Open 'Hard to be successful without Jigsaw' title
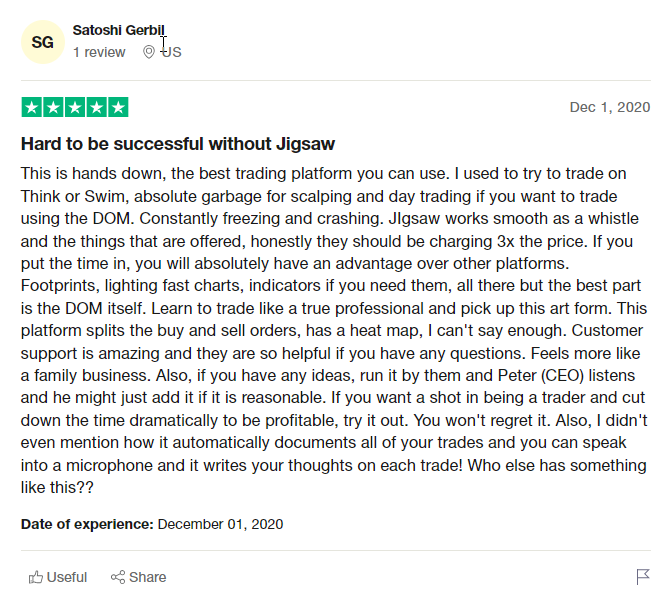Viewport: 672px width, 600px height. coord(178,144)
